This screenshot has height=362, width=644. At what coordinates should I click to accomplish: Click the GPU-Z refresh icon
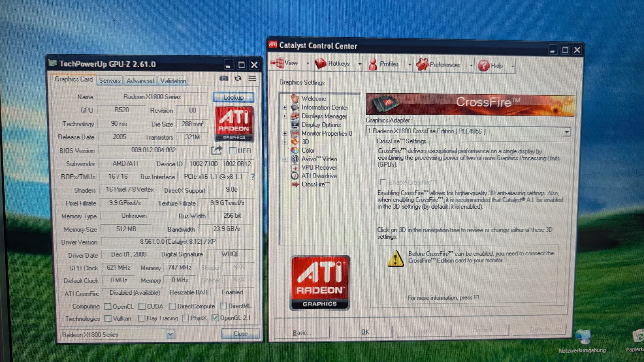[x=238, y=78]
